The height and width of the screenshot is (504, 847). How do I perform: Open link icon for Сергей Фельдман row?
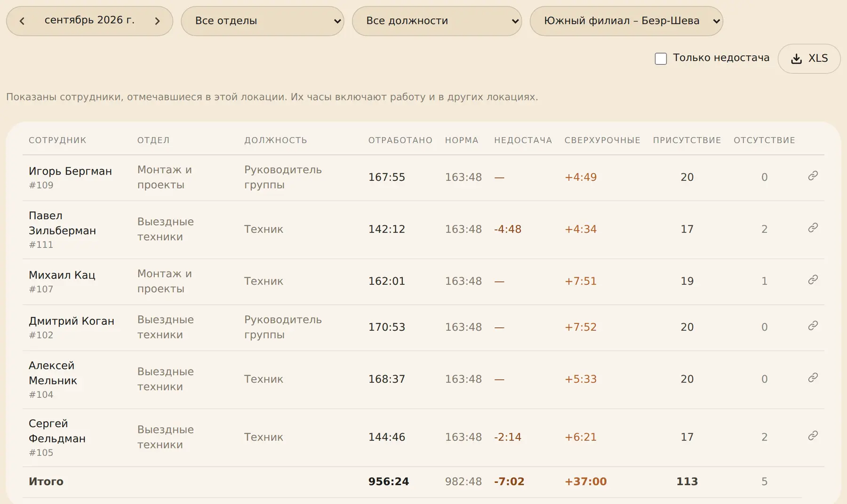coord(813,436)
